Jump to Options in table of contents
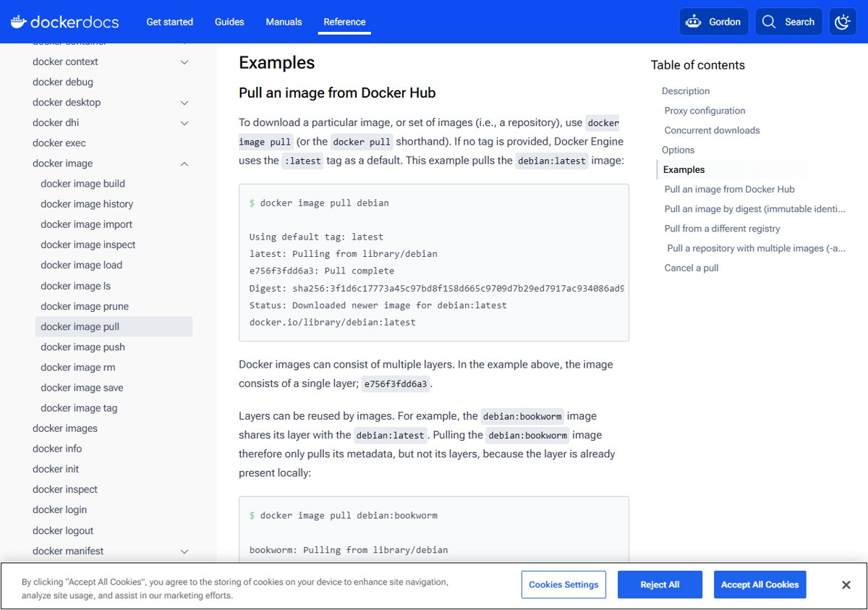The height and width of the screenshot is (610, 868). pyautogui.click(x=678, y=150)
